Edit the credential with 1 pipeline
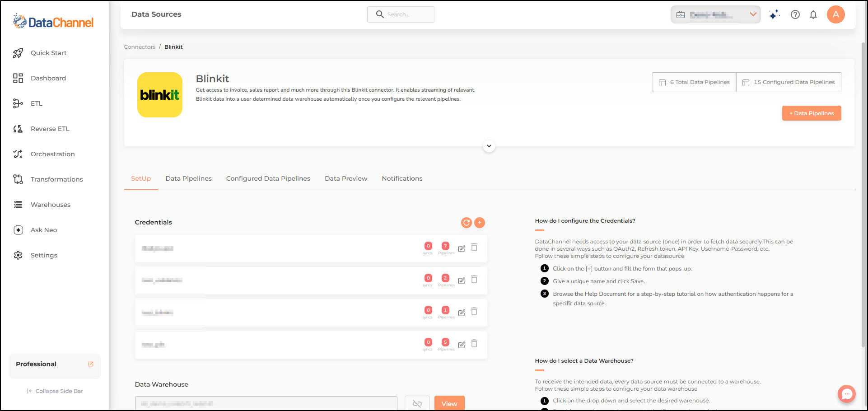 (462, 313)
